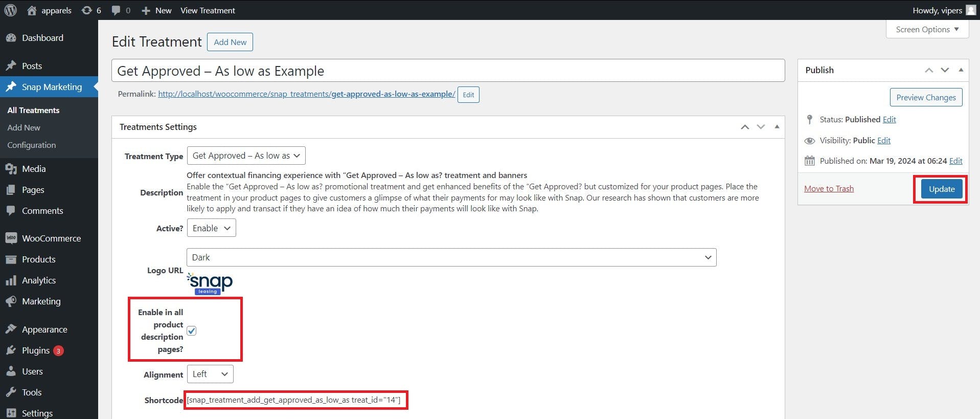Screen dimensions: 980x419
Task: Click the Plugins badge showing 3
Action: pyautogui.click(x=58, y=350)
